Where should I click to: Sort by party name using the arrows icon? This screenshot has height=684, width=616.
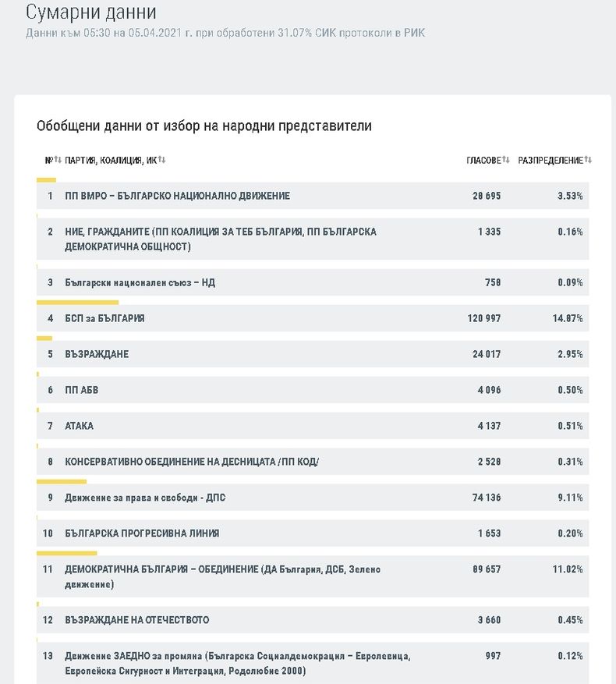(x=161, y=160)
